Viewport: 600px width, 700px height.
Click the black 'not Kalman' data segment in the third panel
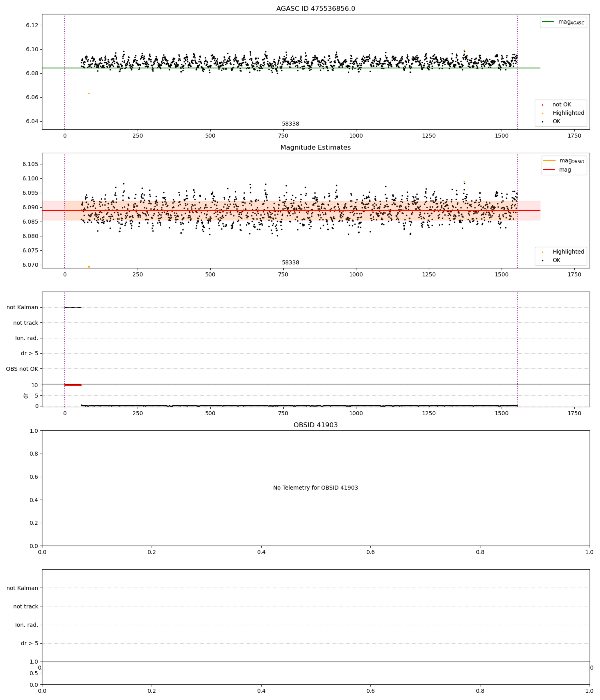point(73,307)
